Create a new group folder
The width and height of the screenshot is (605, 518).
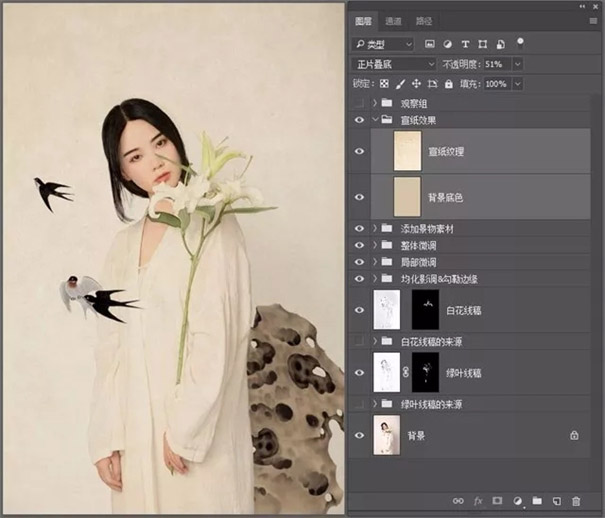point(537,501)
